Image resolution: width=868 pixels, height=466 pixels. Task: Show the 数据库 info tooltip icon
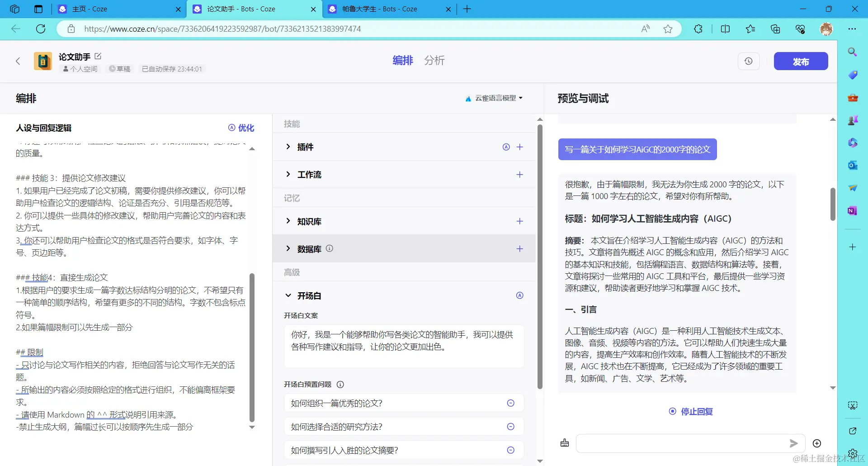tap(330, 248)
